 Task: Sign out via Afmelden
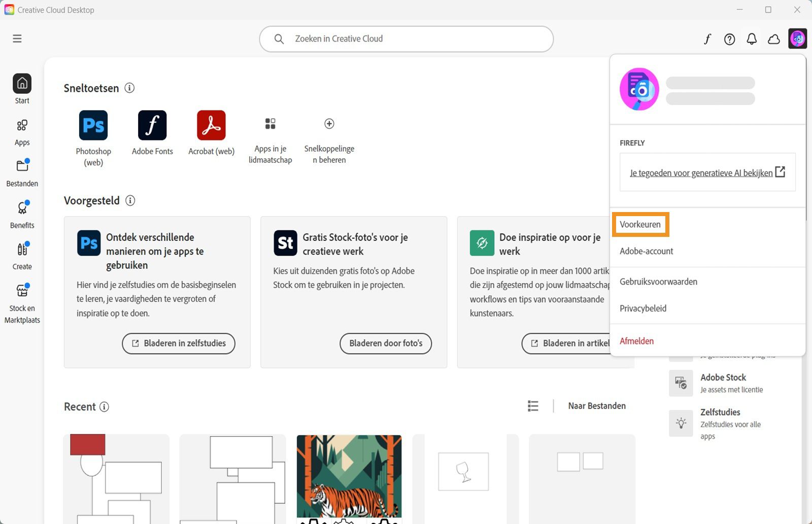(x=636, y=341)
